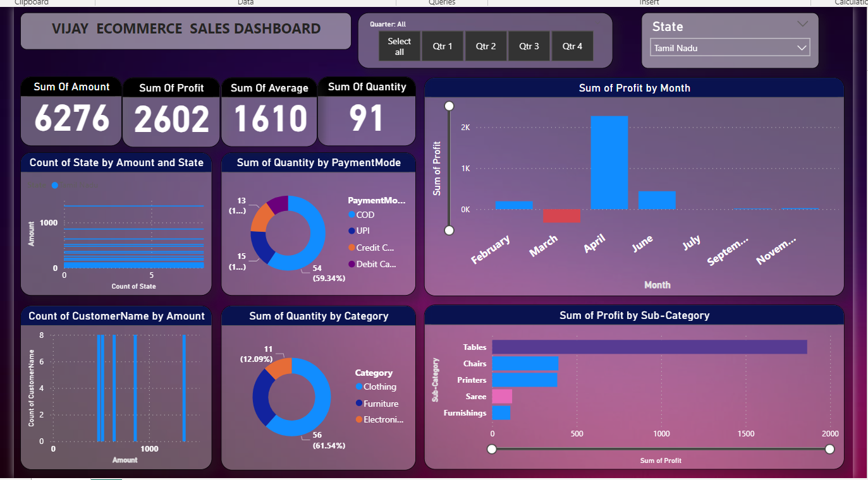Screen dimensions: 868x480
Task: Click the Data ribbon tab
Action: 244,3
